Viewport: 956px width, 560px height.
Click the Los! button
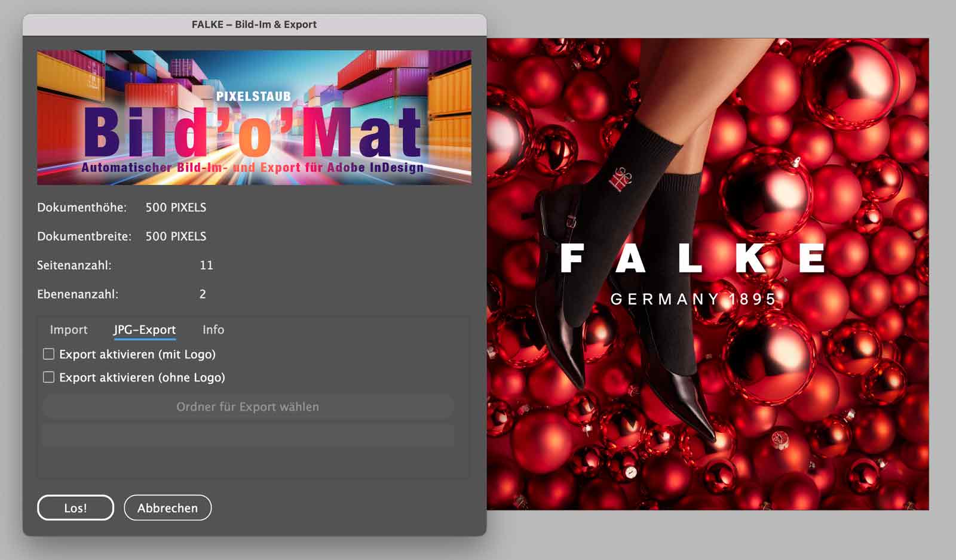tap(75, 507)
